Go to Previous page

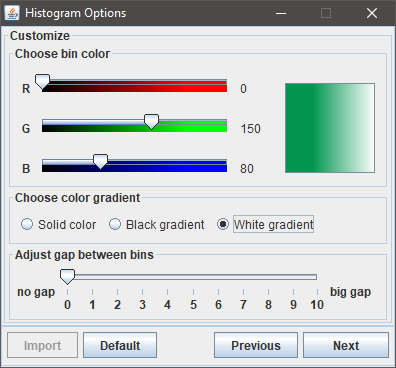click(256, 345)
